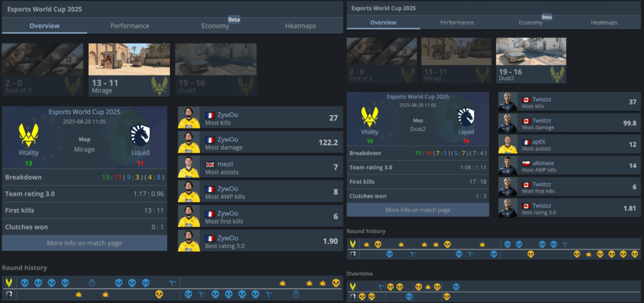Select dimmed Mirage 13 - 11 card in Dust2 panel

(x=457, y=60)
